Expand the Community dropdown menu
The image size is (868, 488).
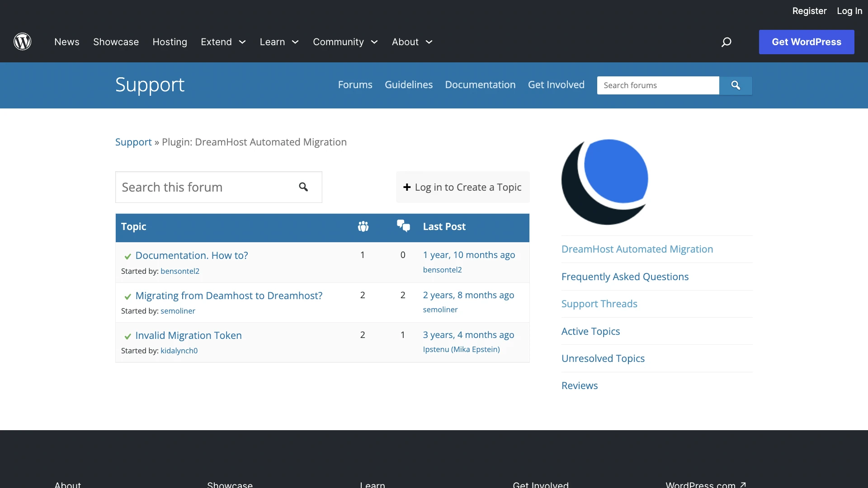coord(345,42)
